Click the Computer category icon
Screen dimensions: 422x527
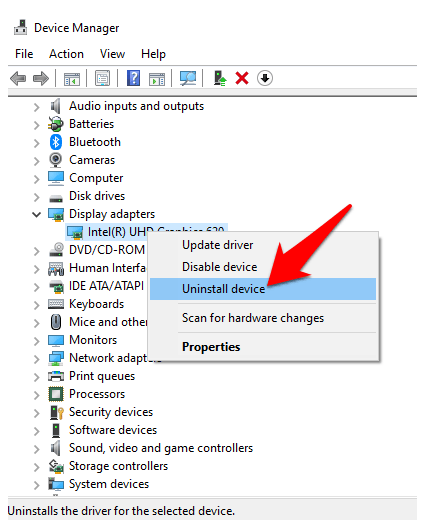(56, 178)
